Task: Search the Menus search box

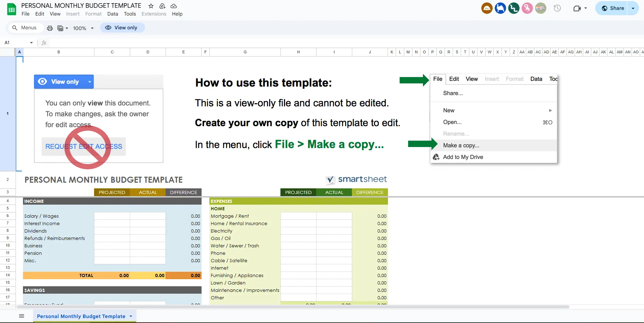Action: (x=25, y=28)
